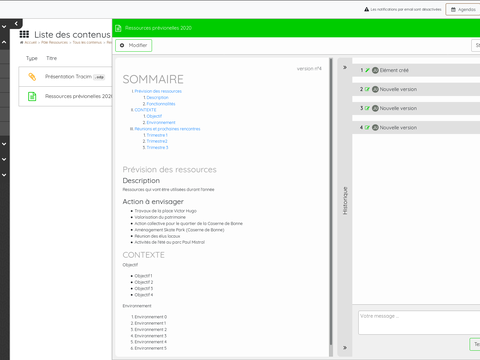The image size is (480, 360).
Task: Select the Elément créé timeline entry
Action: coord(416,70)
